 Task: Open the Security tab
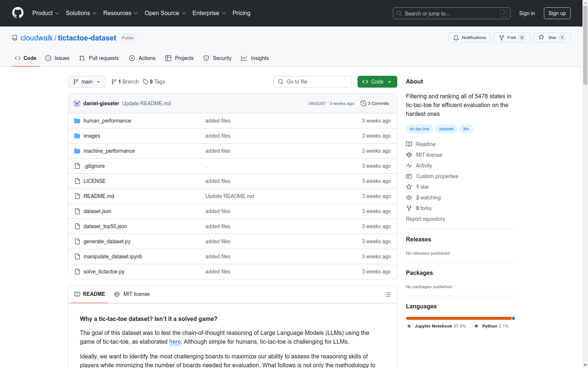(218, 58)
